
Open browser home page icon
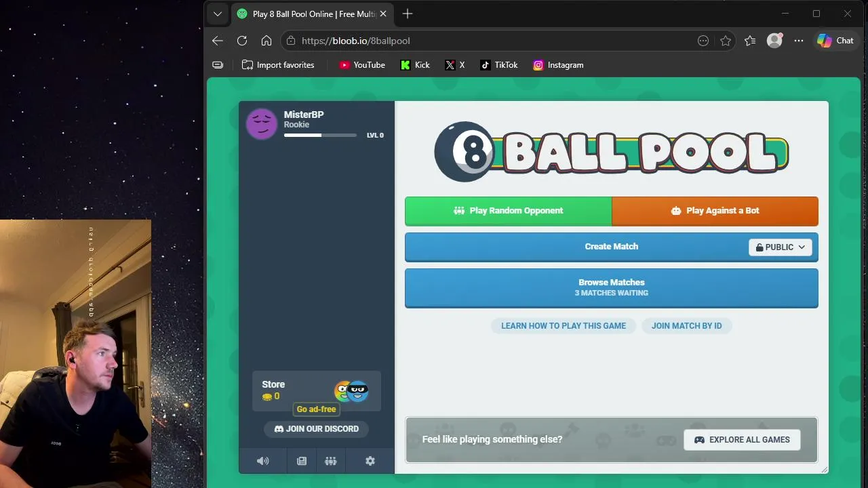click(267, 41)
